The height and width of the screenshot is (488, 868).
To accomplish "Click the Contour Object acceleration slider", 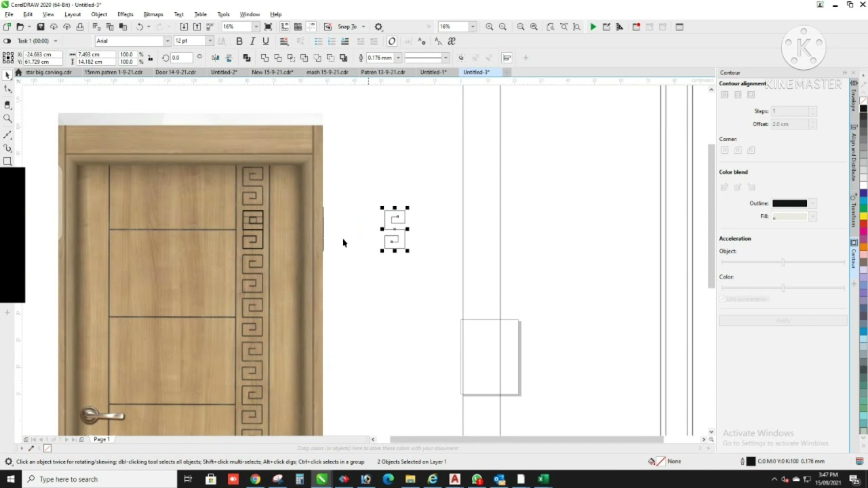I will coord(783,262).
